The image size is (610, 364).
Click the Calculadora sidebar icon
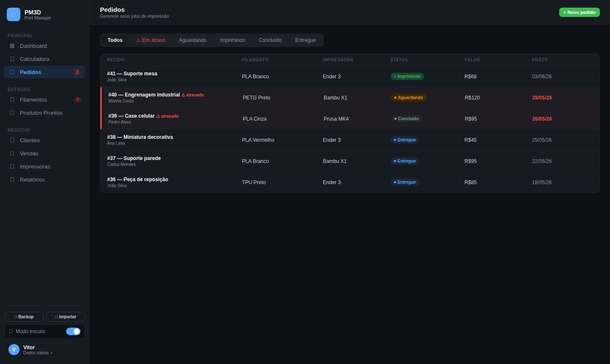[x=12, y=59]
